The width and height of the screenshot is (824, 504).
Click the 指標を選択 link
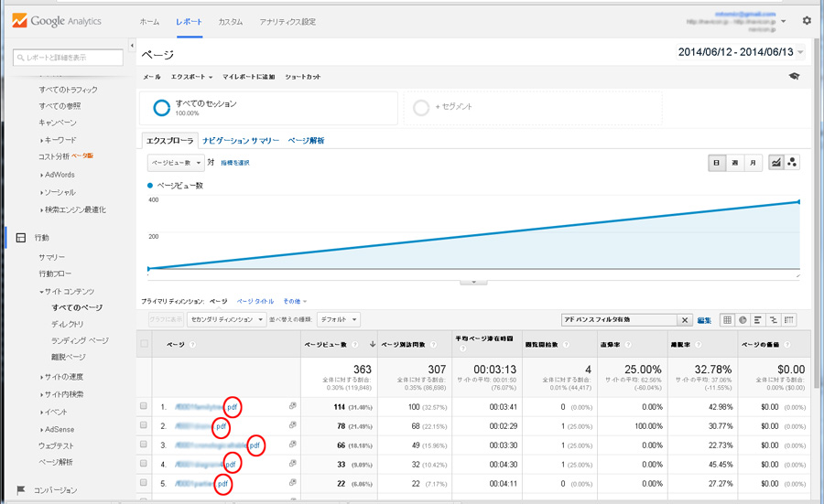point(235,163)
